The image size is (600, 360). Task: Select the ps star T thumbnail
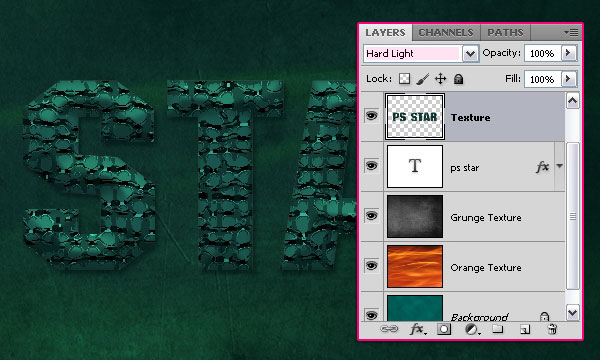tap(415, 166)
